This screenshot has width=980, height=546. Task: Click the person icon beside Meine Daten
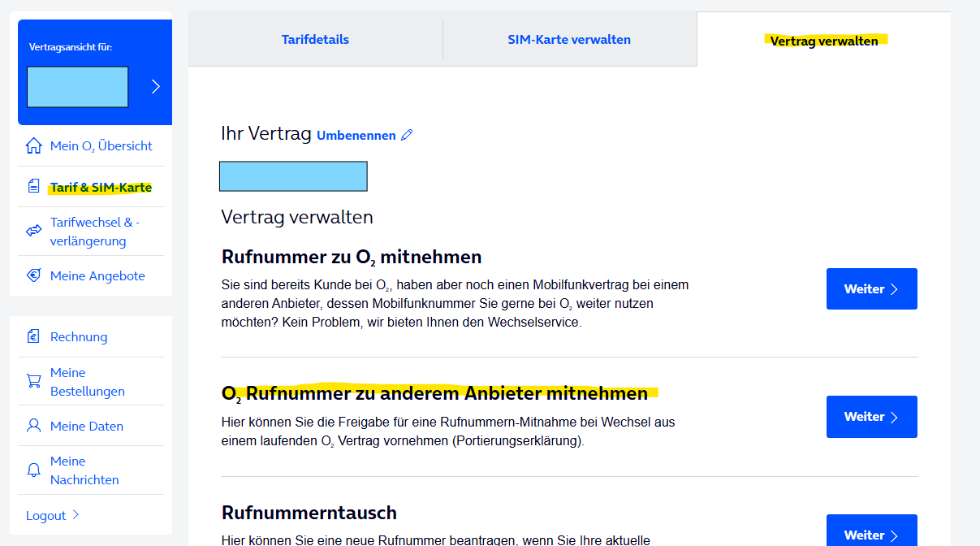point(33,426)
